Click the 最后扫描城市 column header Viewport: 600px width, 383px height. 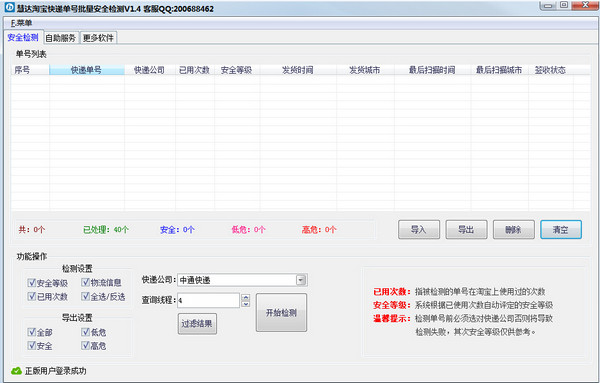coord(499,70)
